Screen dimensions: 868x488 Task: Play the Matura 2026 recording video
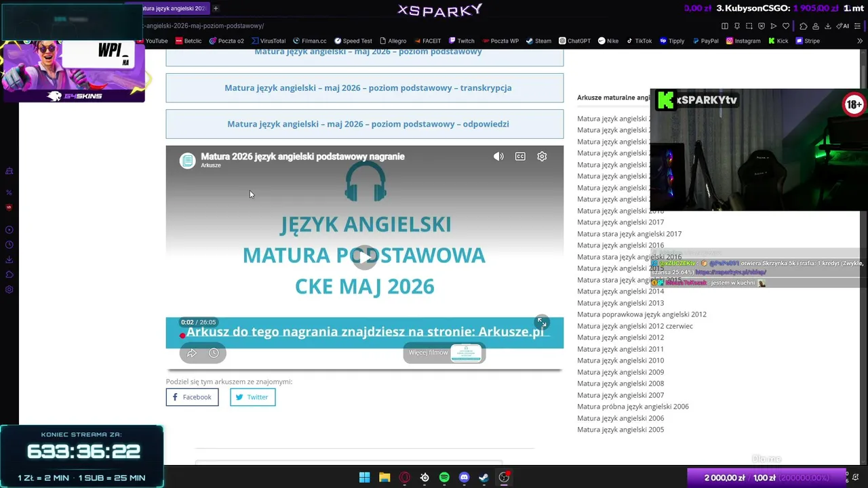click(x=365, y=256)
